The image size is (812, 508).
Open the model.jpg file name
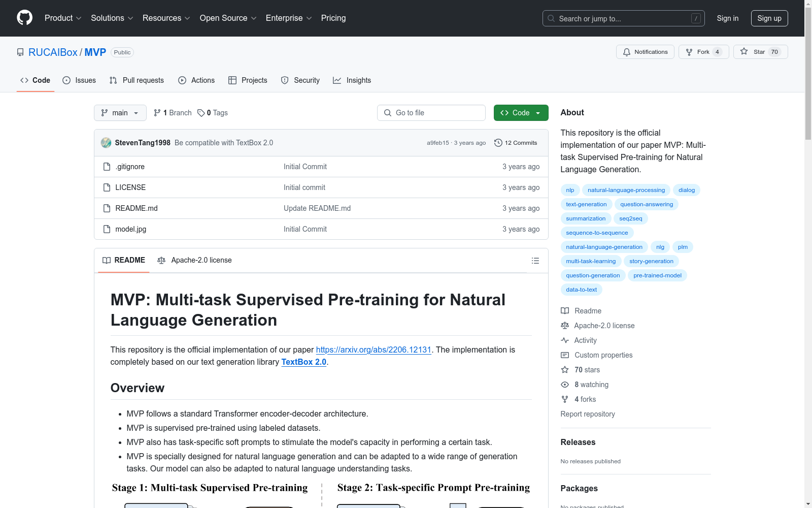click(x=131, y=229)
